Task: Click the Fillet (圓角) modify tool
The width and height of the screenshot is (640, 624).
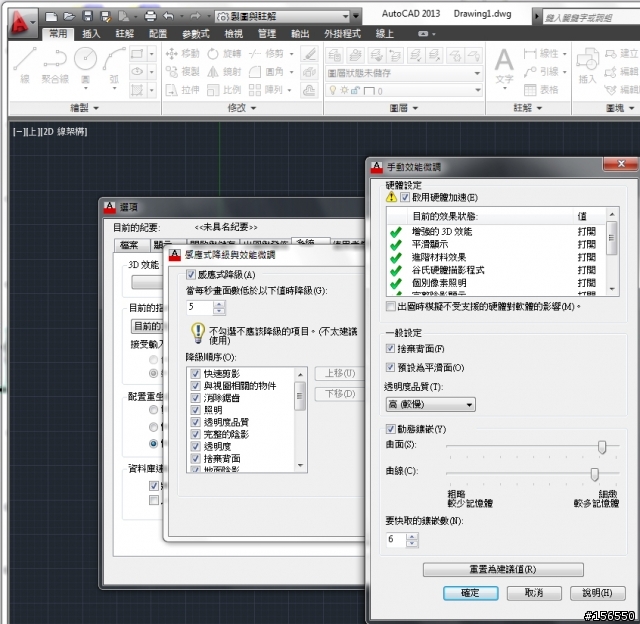Action: pos(266,72)
